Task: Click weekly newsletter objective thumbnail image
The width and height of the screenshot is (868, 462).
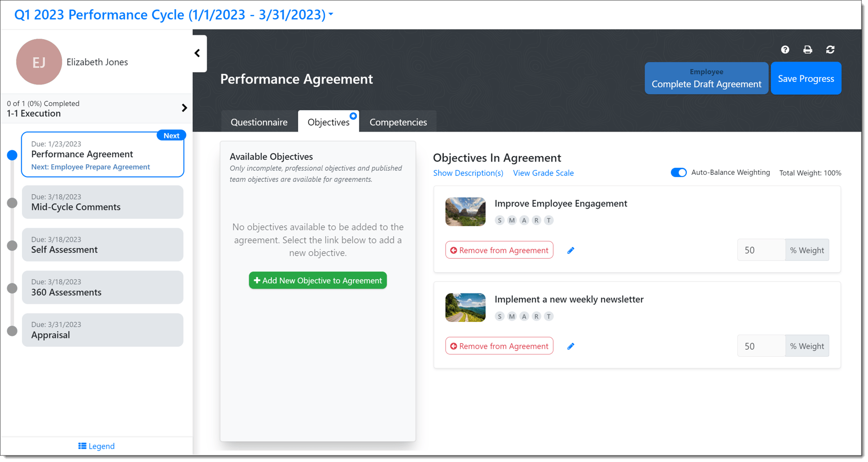Action: point(465,307)
